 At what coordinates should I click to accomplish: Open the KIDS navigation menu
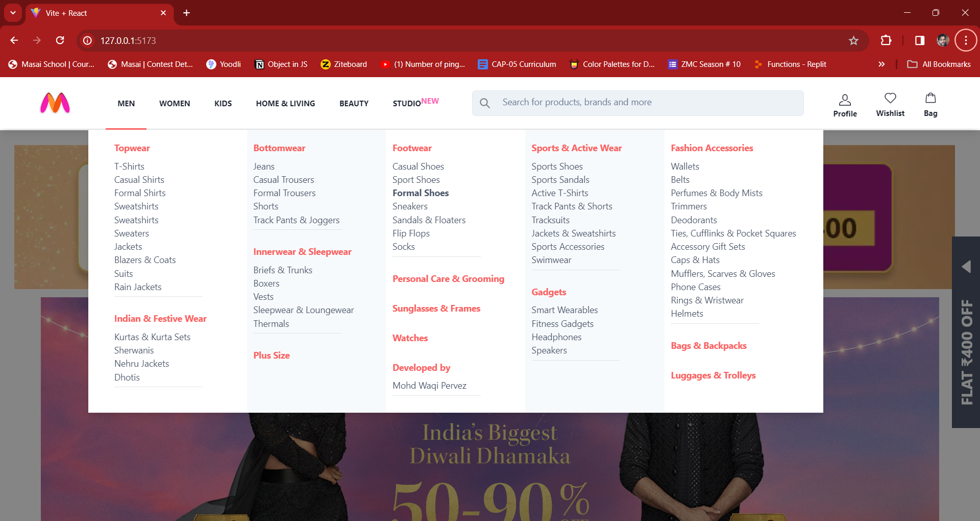coord(223,103)
